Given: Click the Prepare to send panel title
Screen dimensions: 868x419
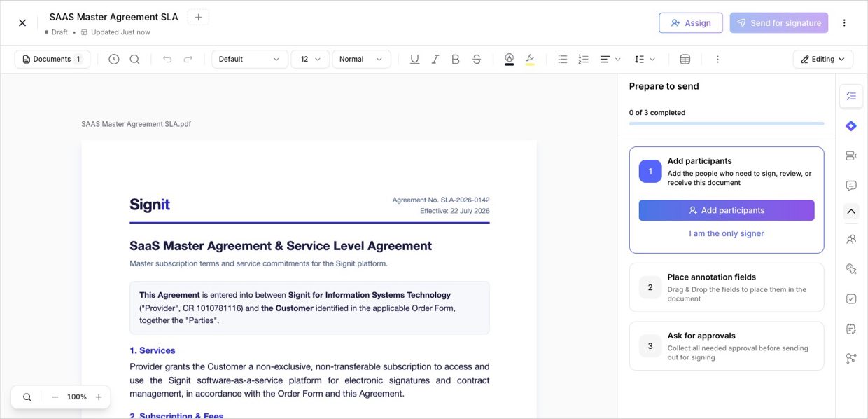Looking at the screenshot, I should 664,86.
